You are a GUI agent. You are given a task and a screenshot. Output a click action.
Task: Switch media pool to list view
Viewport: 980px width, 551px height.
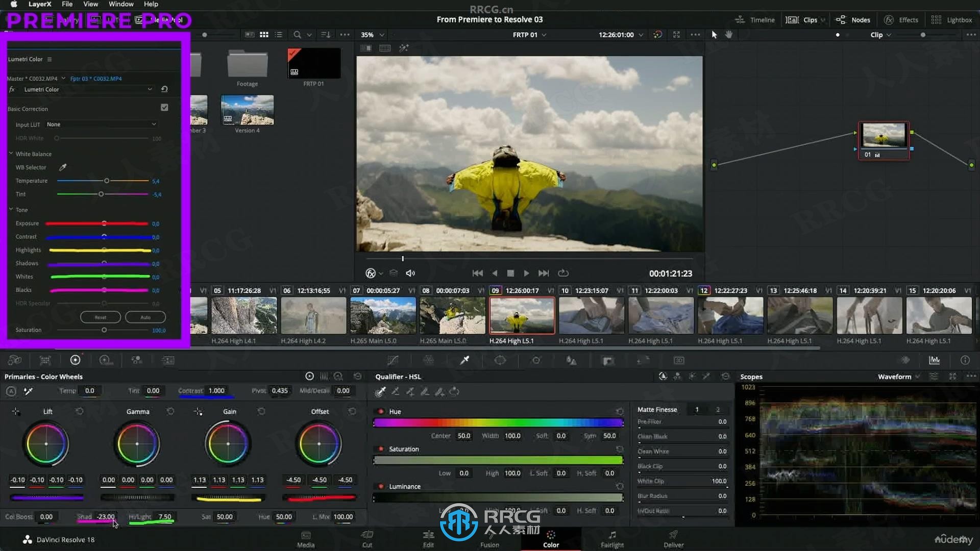279,35
